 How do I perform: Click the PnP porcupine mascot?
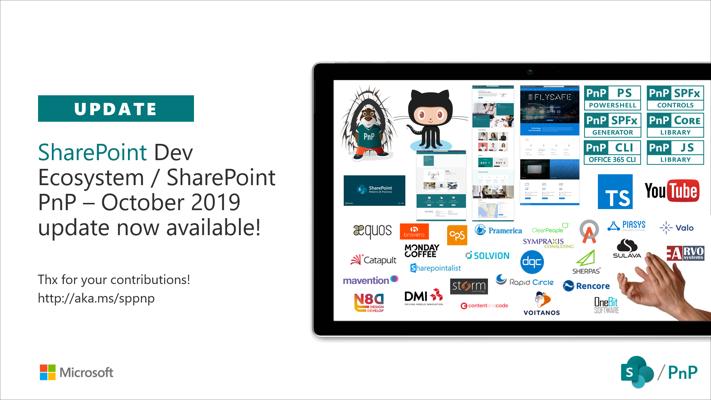click(369, 123)
